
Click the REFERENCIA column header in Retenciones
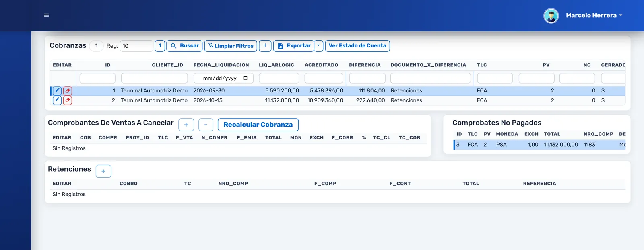(x=539, y=184)
